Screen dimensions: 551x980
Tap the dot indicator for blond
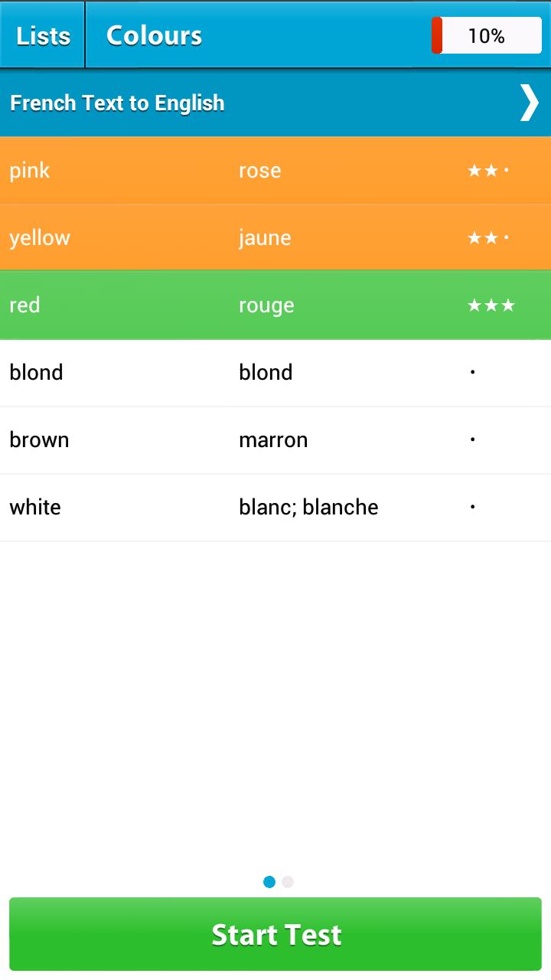[473, 373]
